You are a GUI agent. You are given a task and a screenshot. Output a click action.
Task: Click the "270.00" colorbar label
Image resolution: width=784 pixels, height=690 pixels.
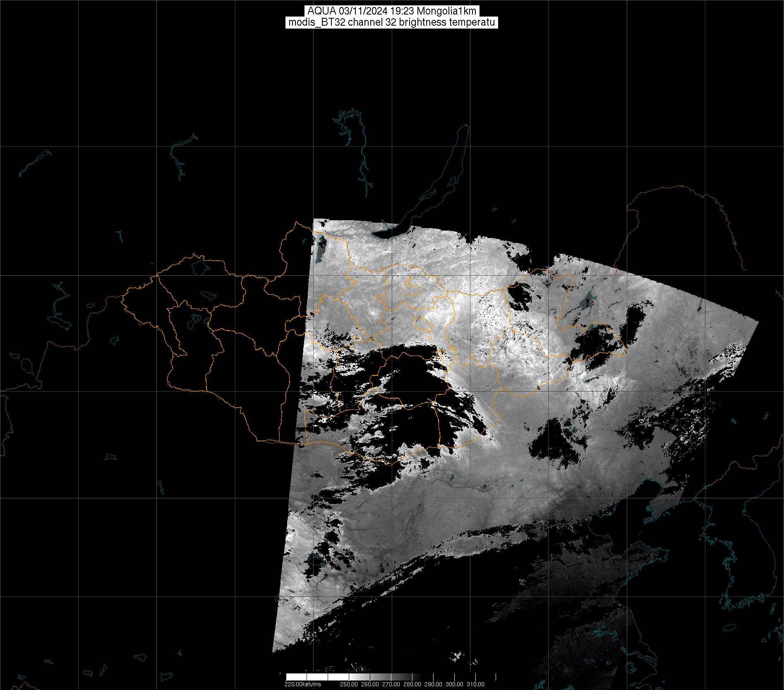click(x=391, y=684)
